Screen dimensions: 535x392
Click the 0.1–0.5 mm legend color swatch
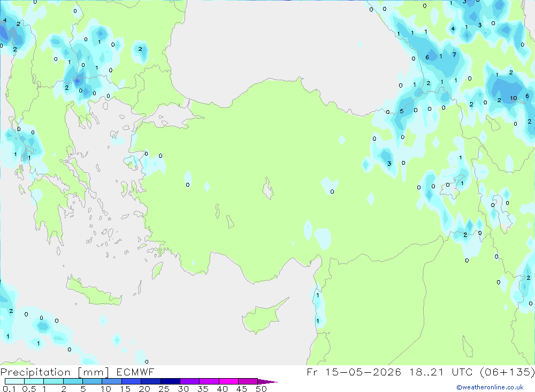(14, 381)
